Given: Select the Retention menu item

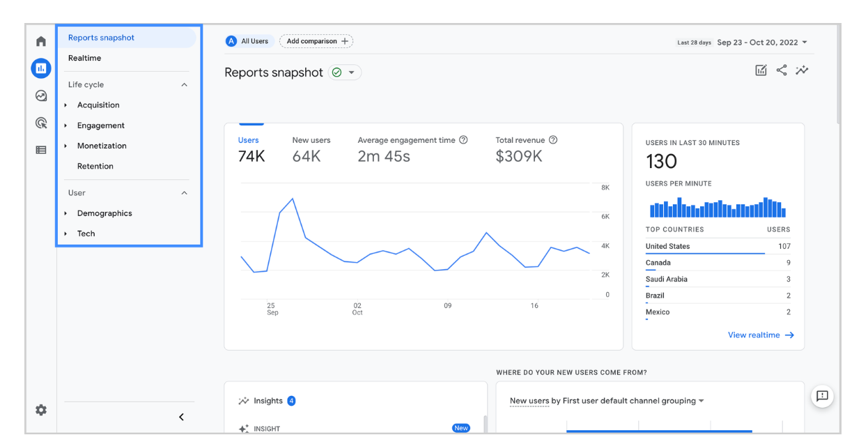Looking at the screenshot, I should point(95,166).
